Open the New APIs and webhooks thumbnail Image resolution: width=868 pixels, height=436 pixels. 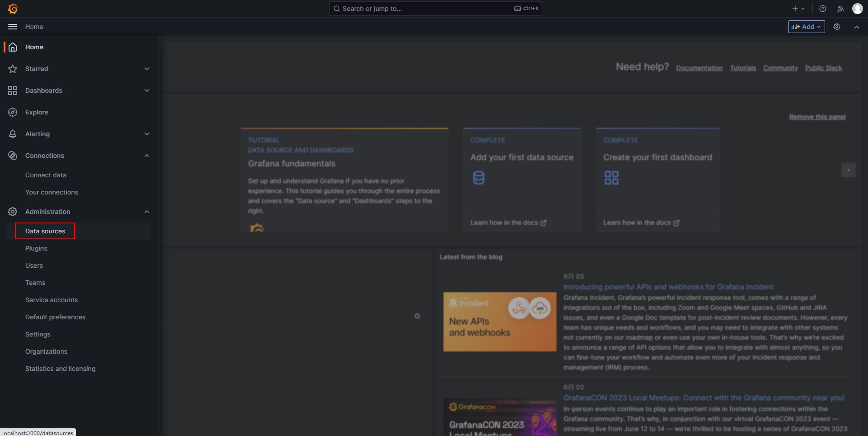pos(500,322)
